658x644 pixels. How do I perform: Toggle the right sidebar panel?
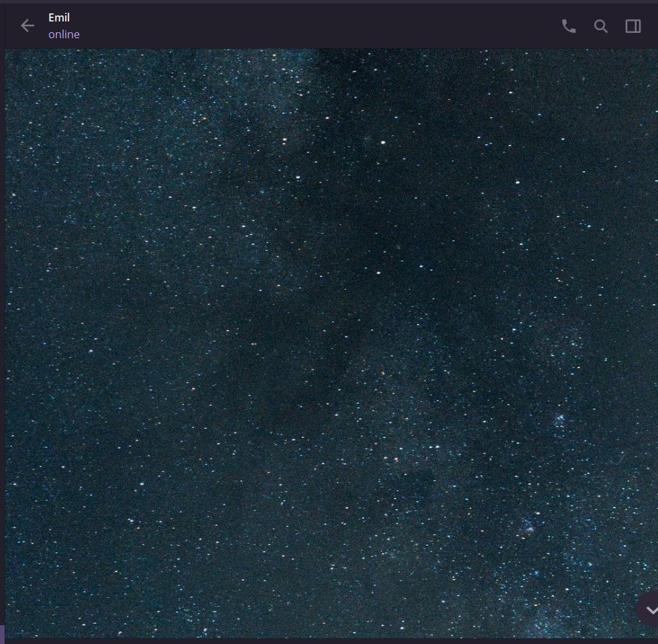point(633,26)
